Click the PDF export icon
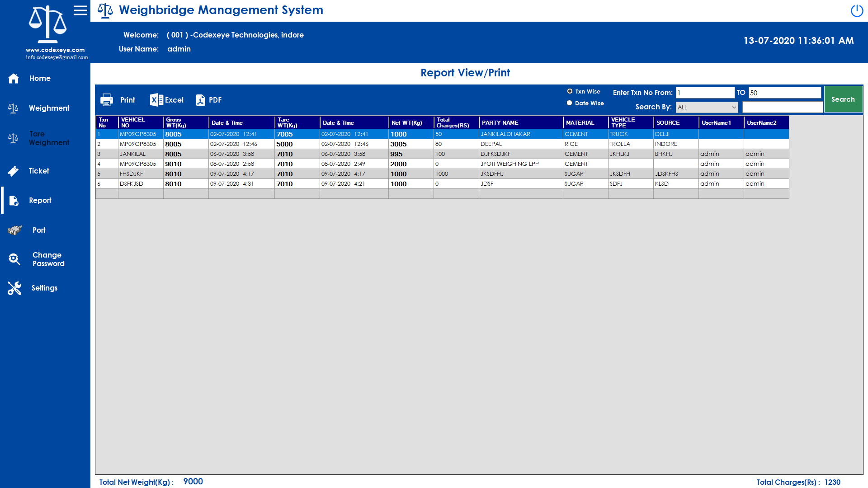Image resolution: width=868 pixels, height=488 pixels. click(x=200, y=100)
